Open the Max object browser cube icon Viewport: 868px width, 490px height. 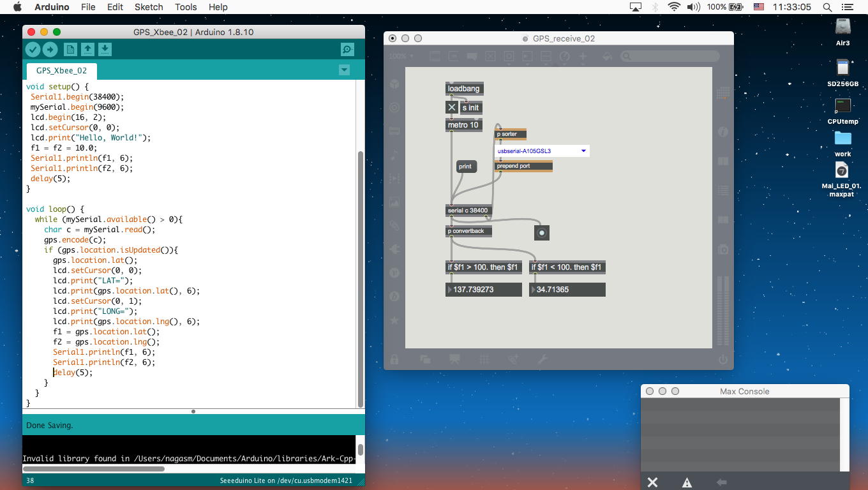click(x=394, y=84)
